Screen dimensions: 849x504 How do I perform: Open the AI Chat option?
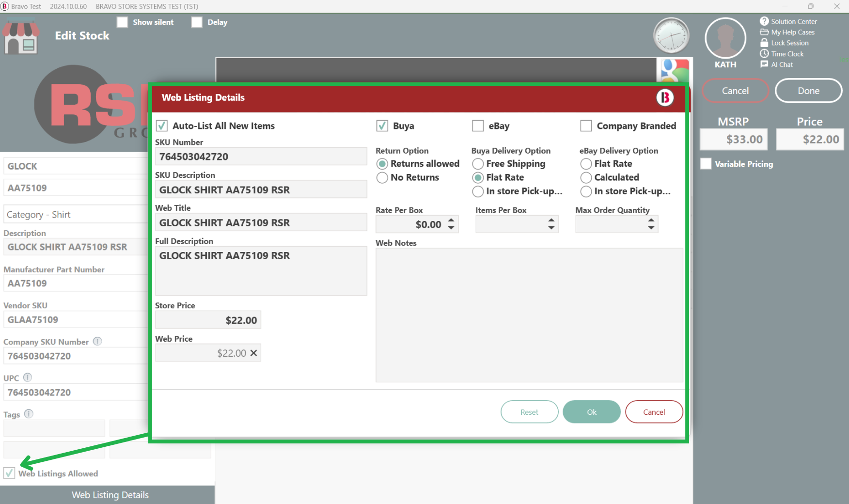tap(782, 64)
